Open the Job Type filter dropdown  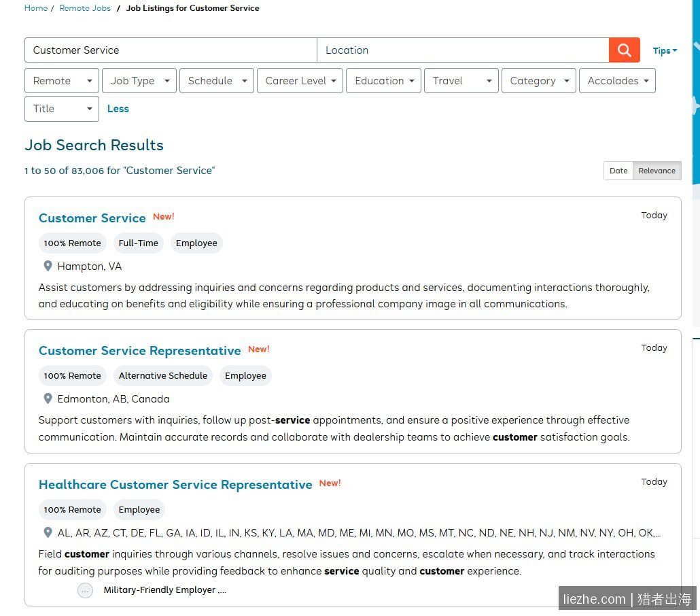click(139, 81)
